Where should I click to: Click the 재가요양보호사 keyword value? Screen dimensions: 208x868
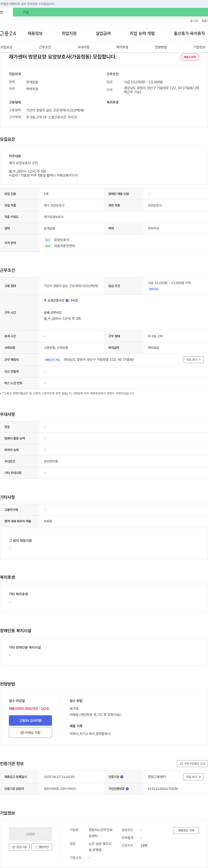[x=54, y=217]
